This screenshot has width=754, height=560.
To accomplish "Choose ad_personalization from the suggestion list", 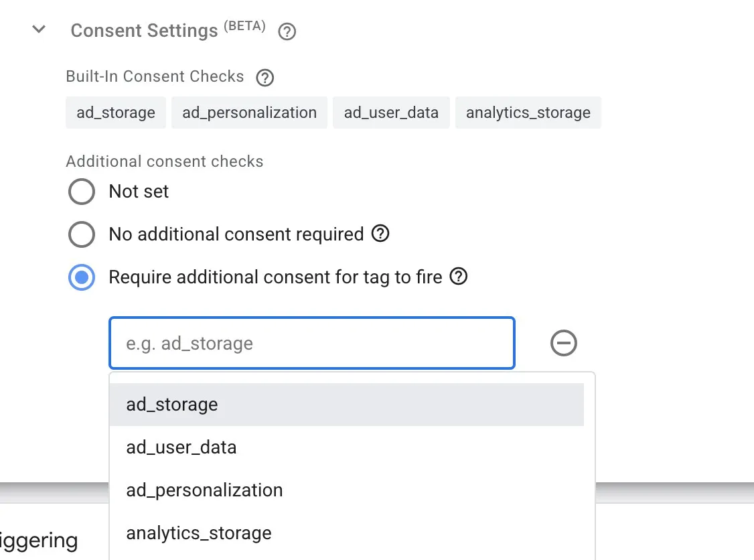I will point(347,490).
